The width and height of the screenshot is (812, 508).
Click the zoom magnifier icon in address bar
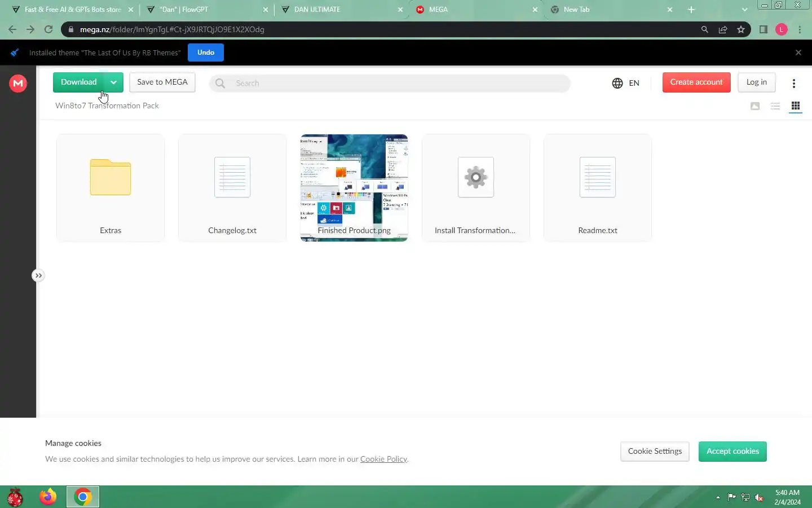click(705, 29)
